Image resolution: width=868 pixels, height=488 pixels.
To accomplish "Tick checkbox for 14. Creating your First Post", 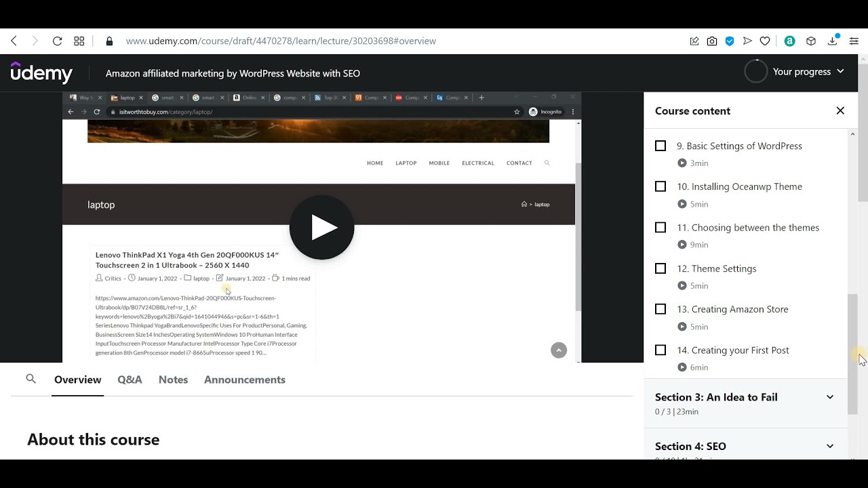I will pyautogui.click(x=660, y=350).
